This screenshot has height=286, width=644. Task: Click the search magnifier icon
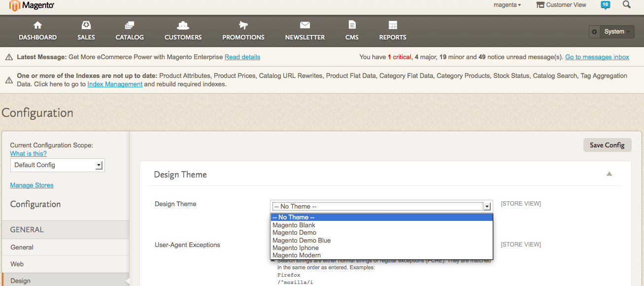627,5
